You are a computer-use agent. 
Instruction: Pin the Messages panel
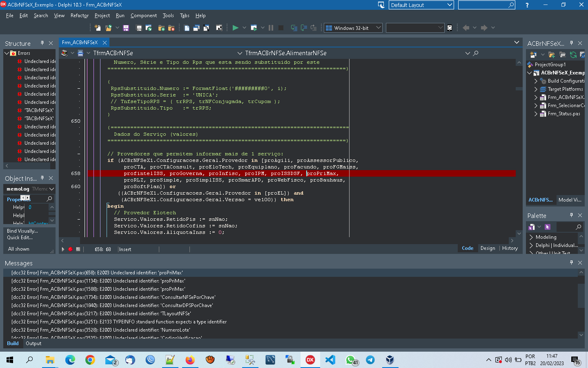point(571,263)
